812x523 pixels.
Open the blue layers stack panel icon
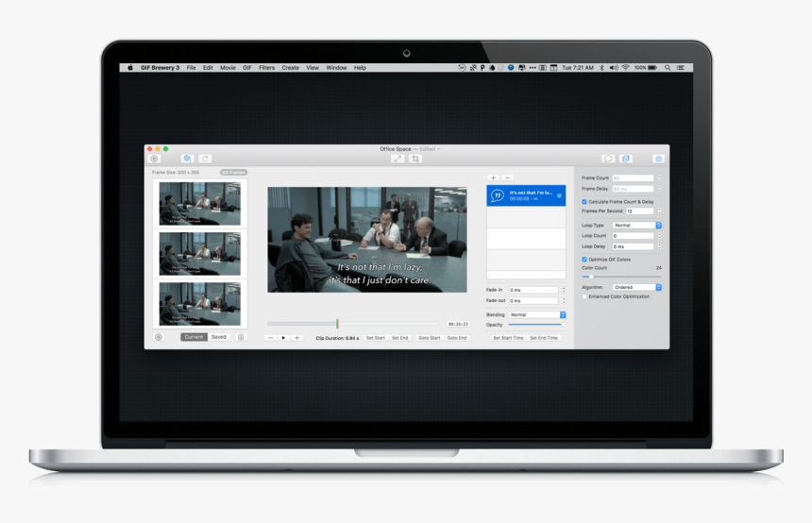tap(626, 159)
